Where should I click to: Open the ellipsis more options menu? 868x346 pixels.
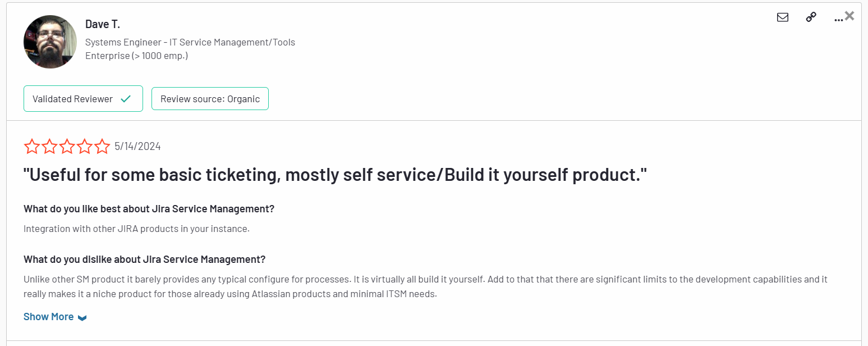(x=838, y=19)
